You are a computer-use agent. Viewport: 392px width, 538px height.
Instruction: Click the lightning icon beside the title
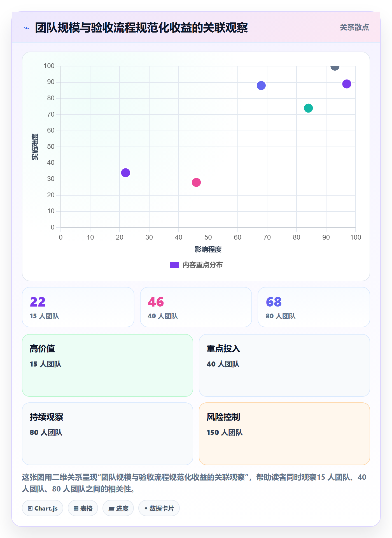click(x=27, y=28)
